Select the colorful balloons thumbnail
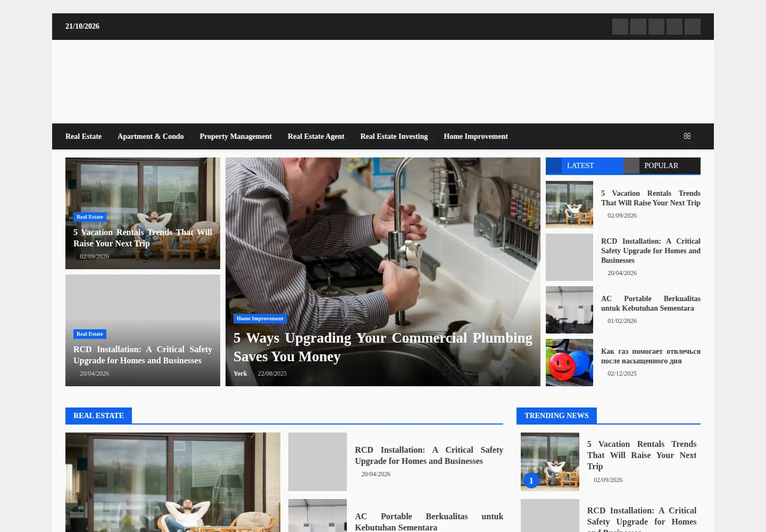The width and height of the screenshot is (766, 532). pyautogui.click(x=569, y=362)
